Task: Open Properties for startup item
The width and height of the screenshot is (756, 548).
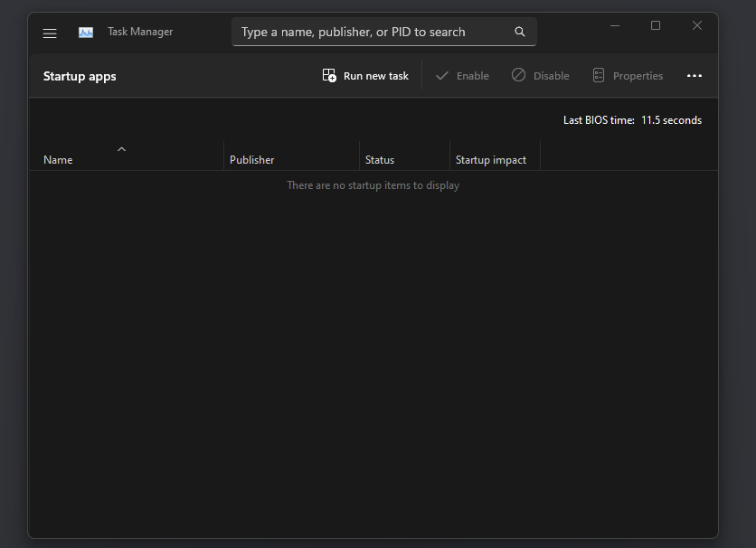Action: [628, 76]
